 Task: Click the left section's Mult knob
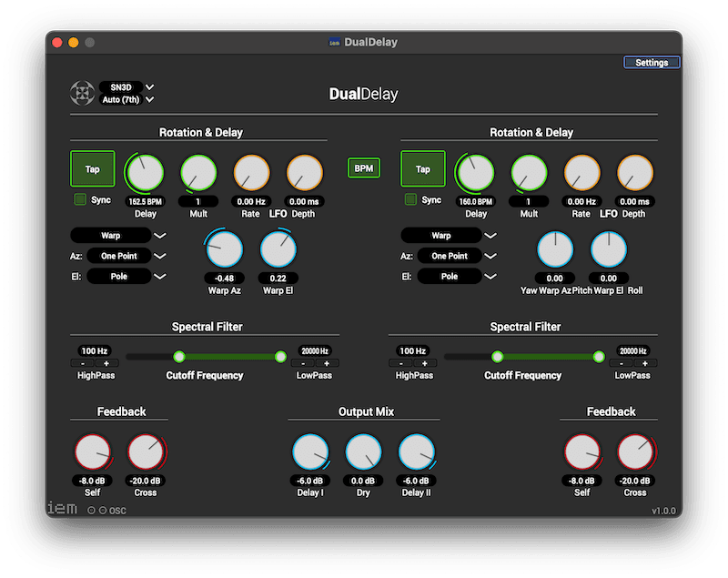tap(198, 173)
